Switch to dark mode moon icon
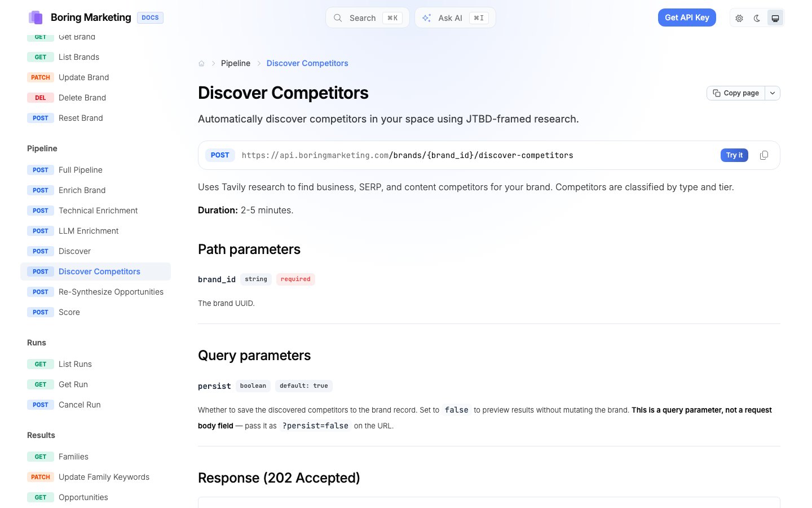The image size is (812, 508). pyautogui.click(x=757, y=18)
